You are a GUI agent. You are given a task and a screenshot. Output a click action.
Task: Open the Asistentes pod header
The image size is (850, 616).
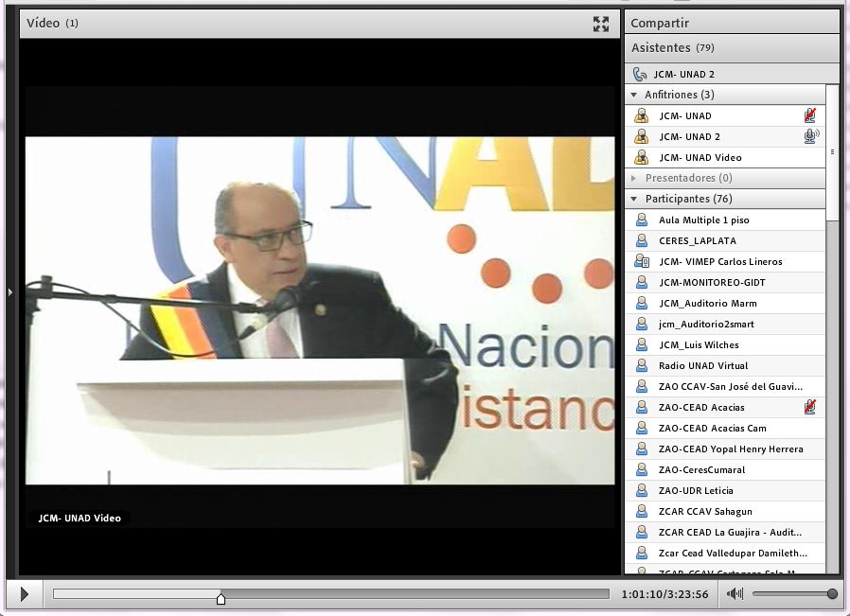pos(732,47)
